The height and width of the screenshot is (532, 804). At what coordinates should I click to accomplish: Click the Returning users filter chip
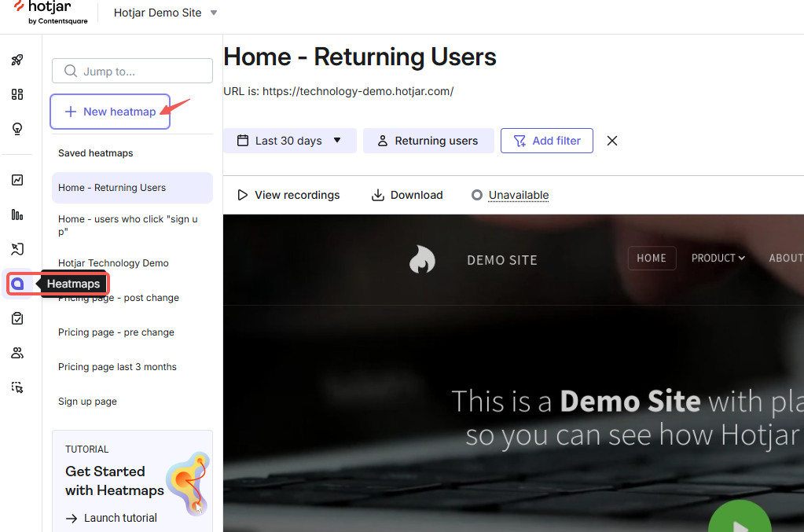[428, 141]
